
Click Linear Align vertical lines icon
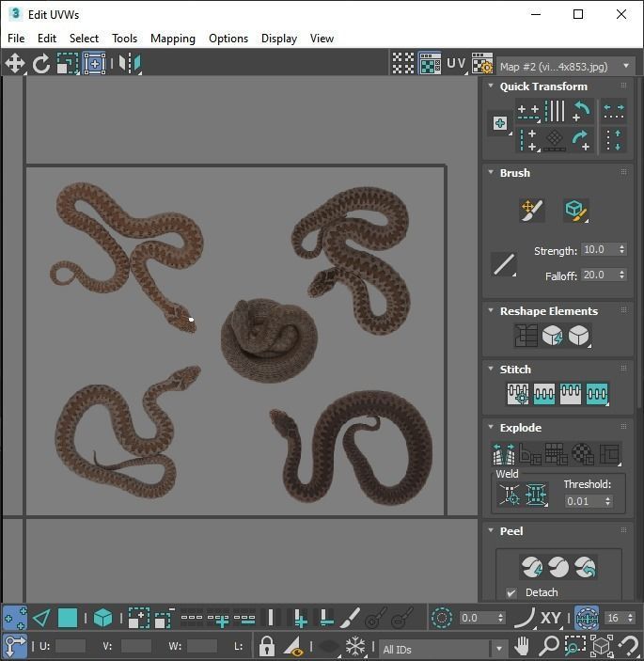555,111
